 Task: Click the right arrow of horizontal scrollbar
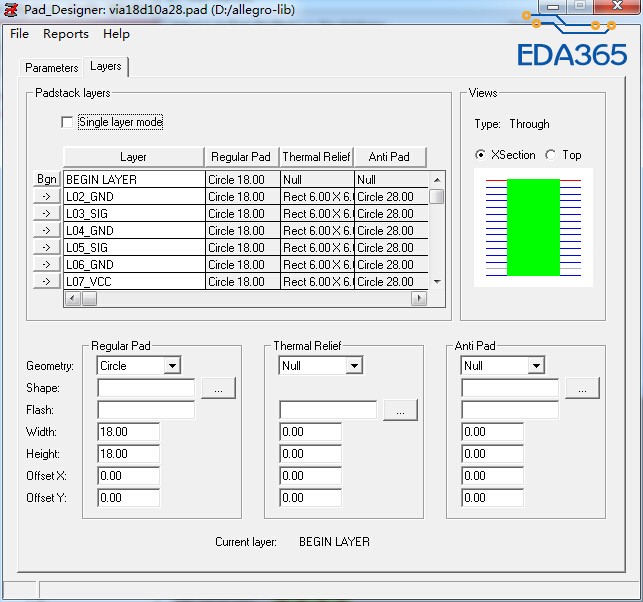pyautogui.click(x=419, y=299)
